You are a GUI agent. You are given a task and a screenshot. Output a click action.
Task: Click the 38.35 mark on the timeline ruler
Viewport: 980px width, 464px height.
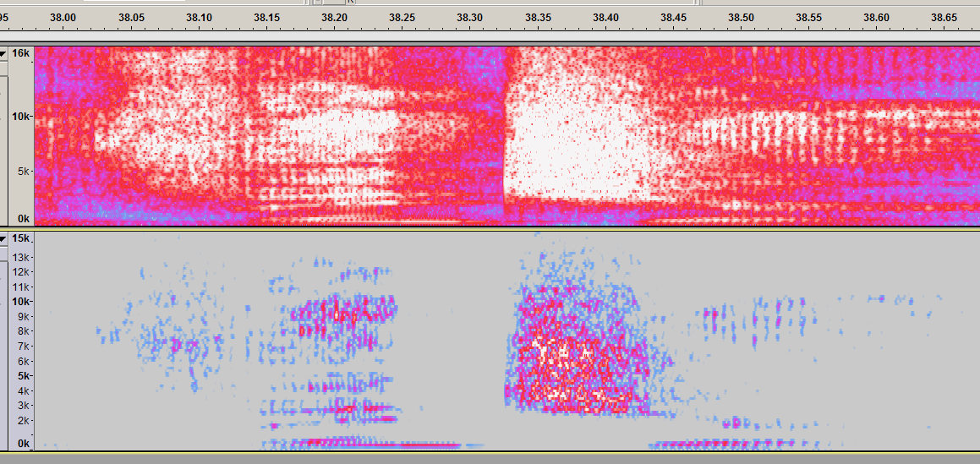(x=538, y=18)
